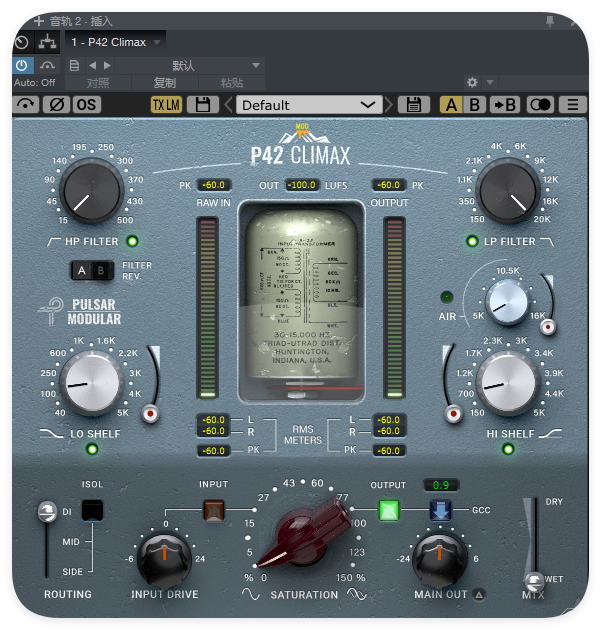Click the LO SHELF gain red-dot handle
This screenshot has height=630, width=601.
pos(151,413)
